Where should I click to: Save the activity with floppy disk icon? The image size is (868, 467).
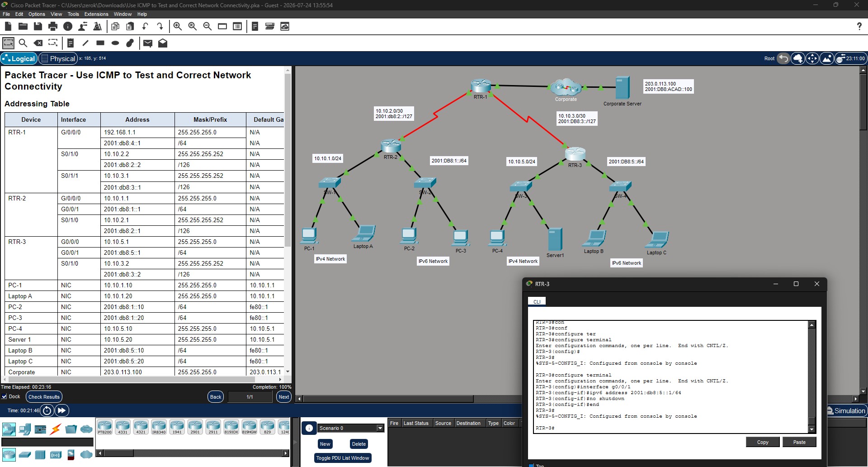tap(38, 26)
